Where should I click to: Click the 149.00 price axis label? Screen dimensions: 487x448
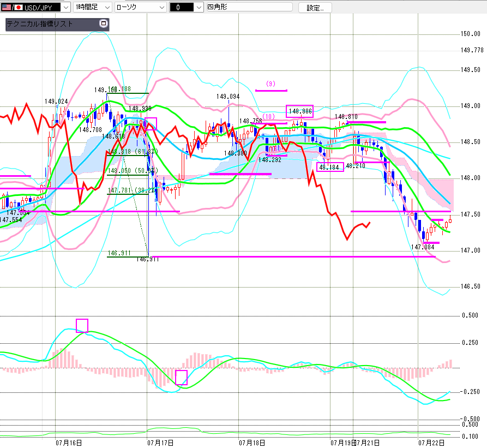pos(470,106)
